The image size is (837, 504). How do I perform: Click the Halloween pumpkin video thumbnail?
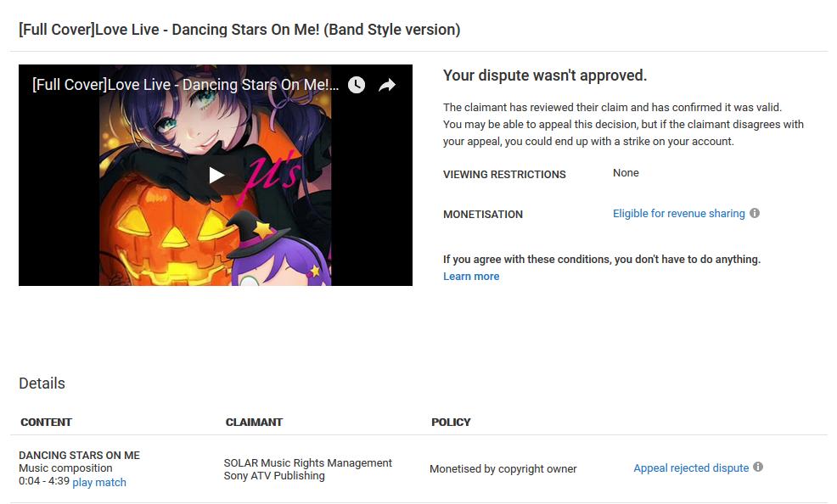[215, 175]
